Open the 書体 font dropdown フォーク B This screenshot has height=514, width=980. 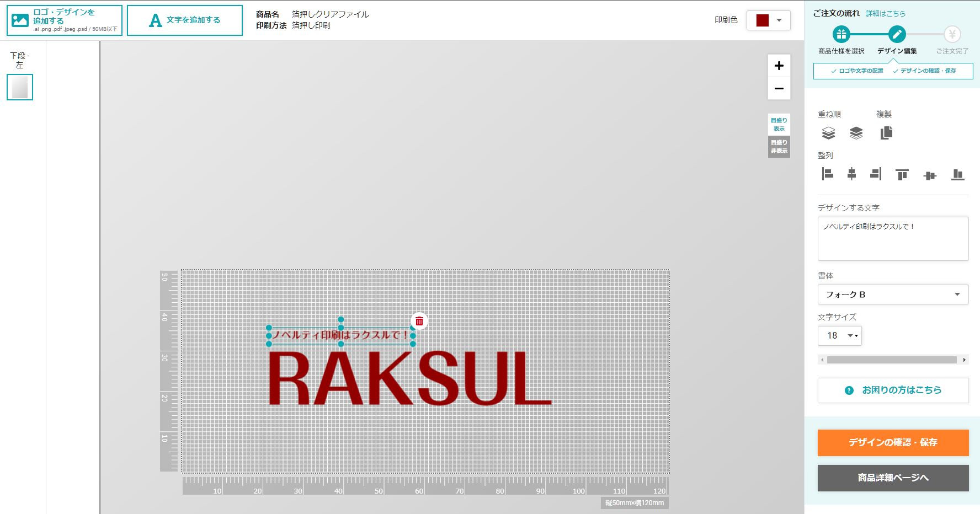(893, 295)
